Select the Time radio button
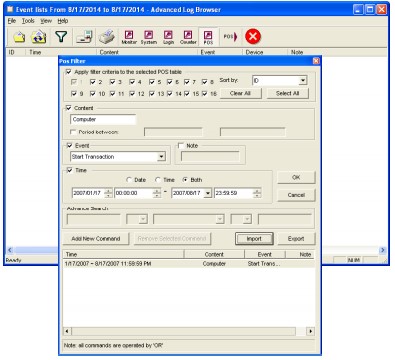 158,180
